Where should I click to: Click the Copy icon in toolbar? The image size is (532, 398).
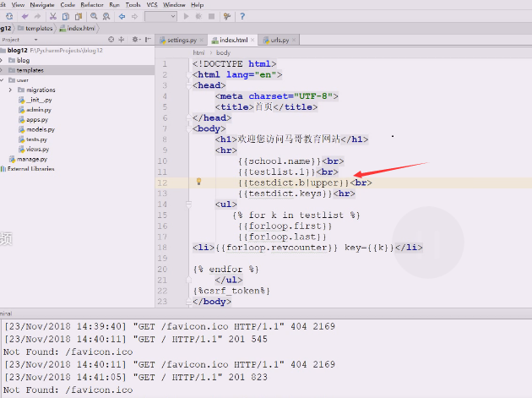66,16
